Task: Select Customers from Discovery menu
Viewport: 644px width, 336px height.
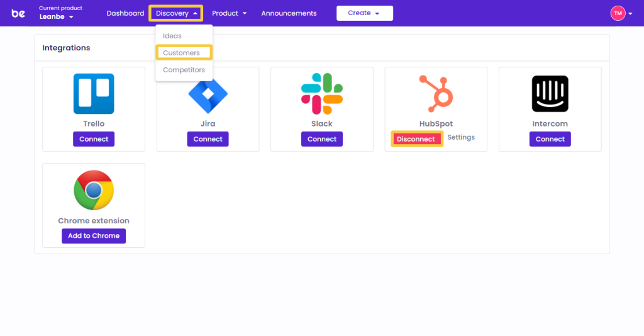Action: (x=182, y=53)
